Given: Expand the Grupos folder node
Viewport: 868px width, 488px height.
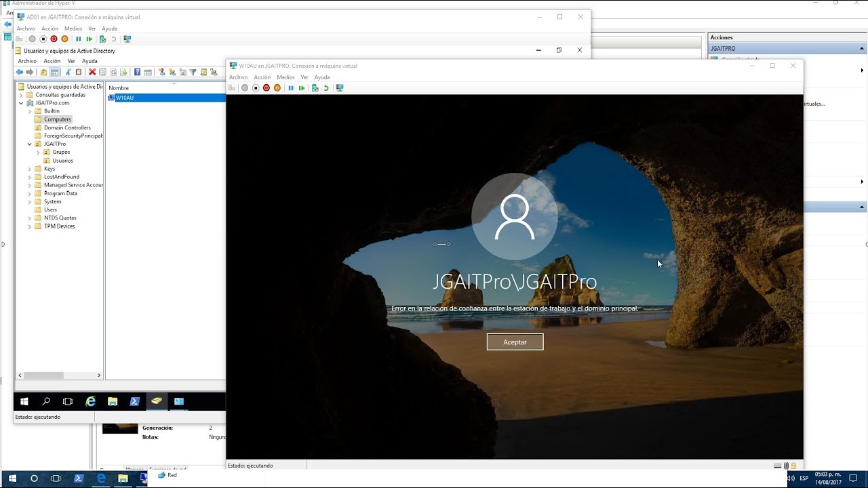Looking at the screenshot, I should coord(38,152).
